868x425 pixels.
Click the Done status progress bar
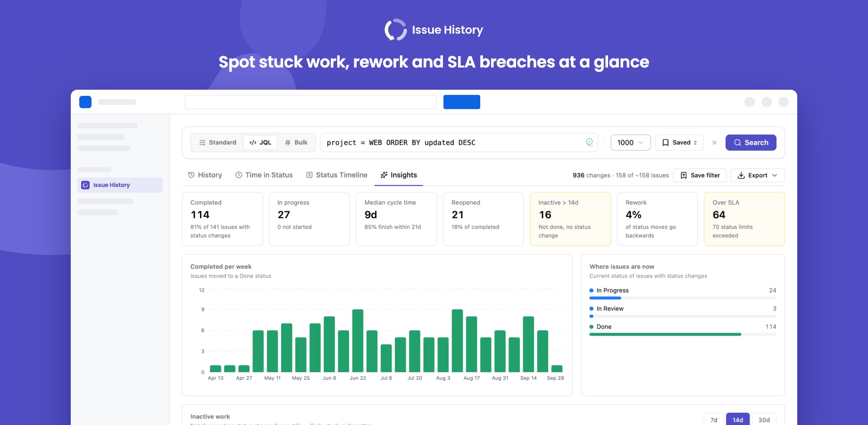683,334
